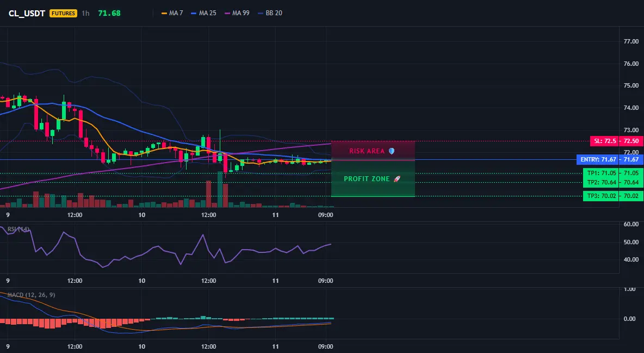This screenshot has height=353, width=644.
Task: Toggle the MA 99 legend entry
Action: 237,13
